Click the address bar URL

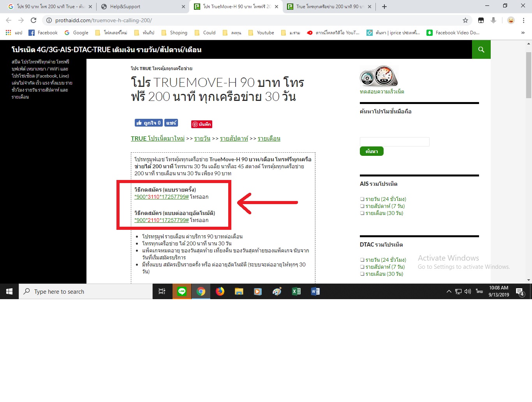(104, 20)
